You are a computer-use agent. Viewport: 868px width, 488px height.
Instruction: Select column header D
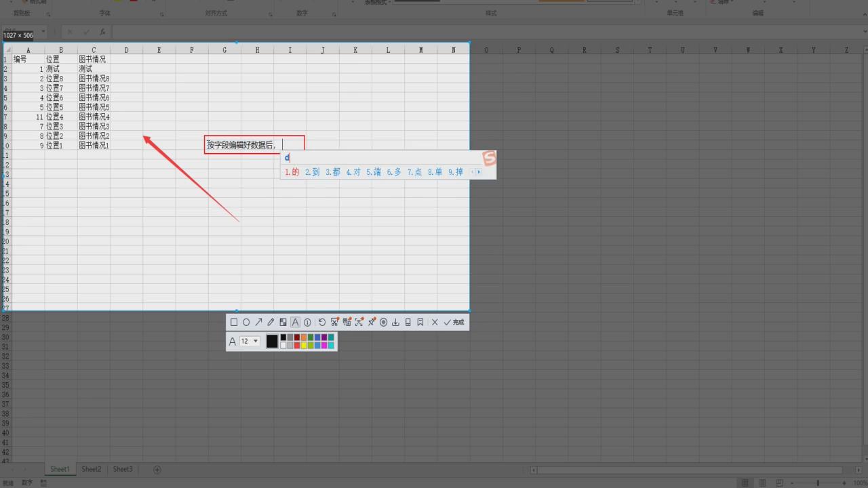(x=126, y=50)
